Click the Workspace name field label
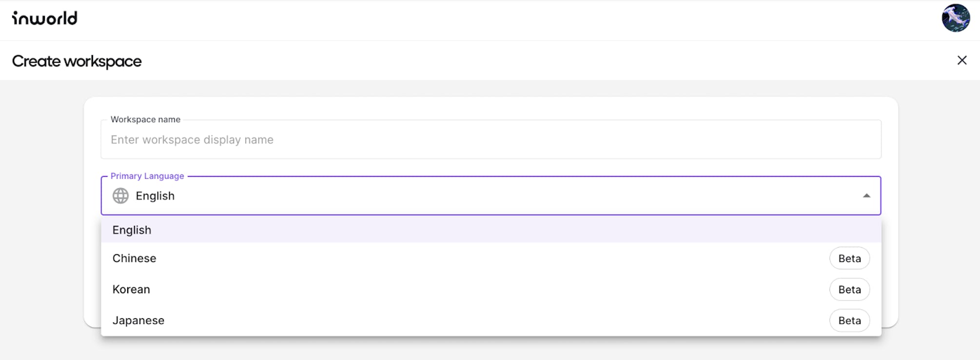This screenshot has height=360, width=980. point(145,120)
